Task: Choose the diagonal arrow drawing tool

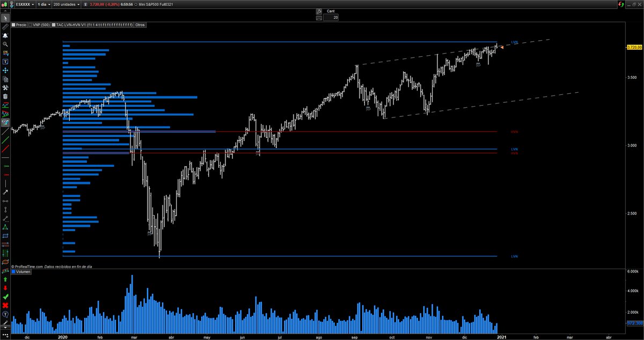Action: pos(5,193)
